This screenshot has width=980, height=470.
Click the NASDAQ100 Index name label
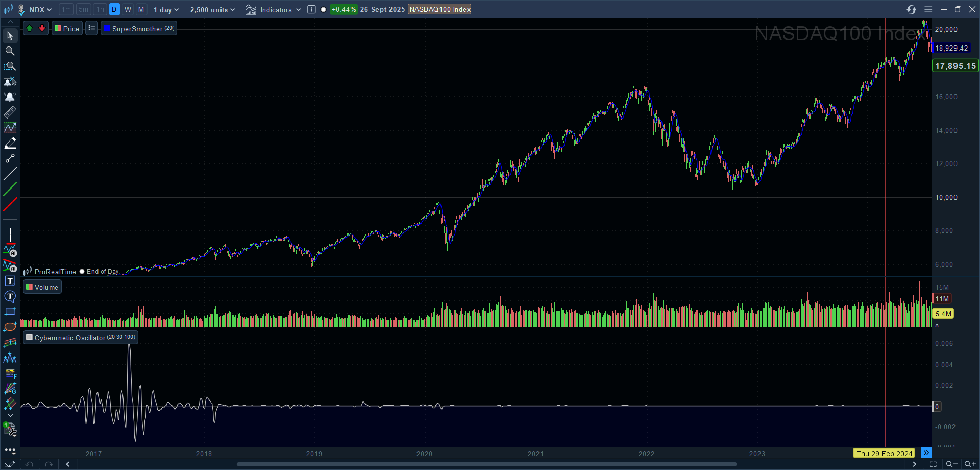[x=439, y=9]
